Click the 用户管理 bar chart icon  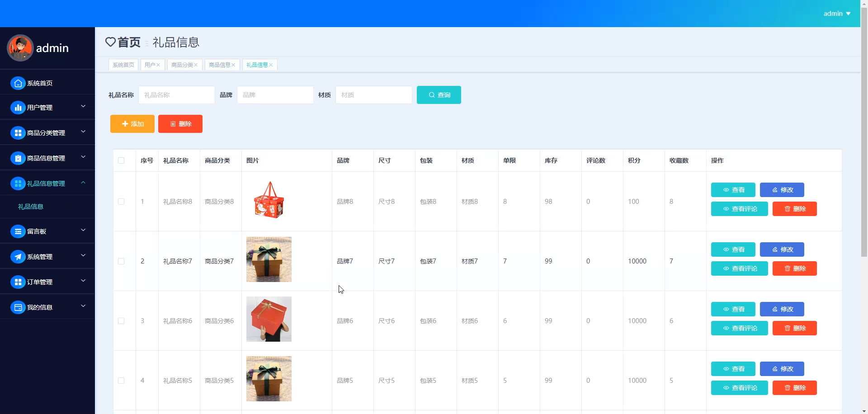point(18,108)
